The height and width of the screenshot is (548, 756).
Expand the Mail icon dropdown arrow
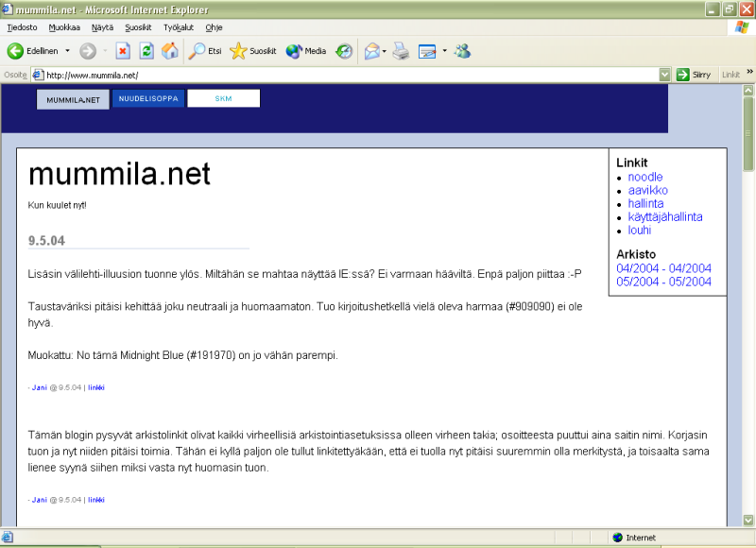[x=384, y=51]
